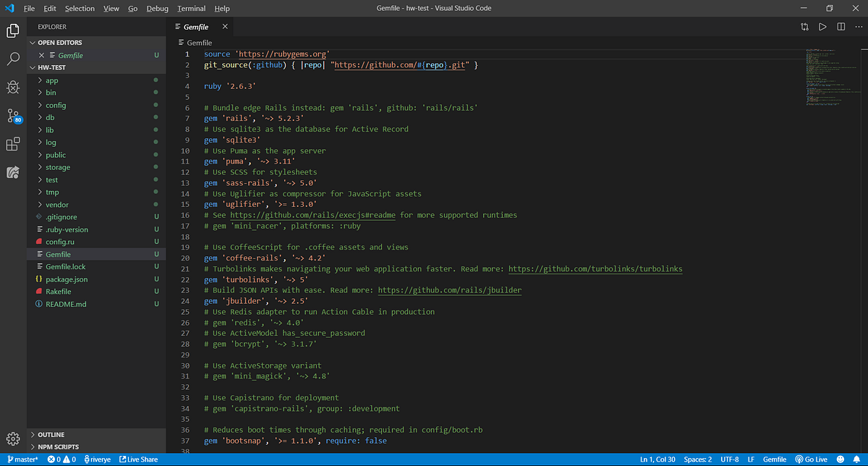Toggle Go Live server in status bar
Screen dimensions: 868x466
(812, 458)
